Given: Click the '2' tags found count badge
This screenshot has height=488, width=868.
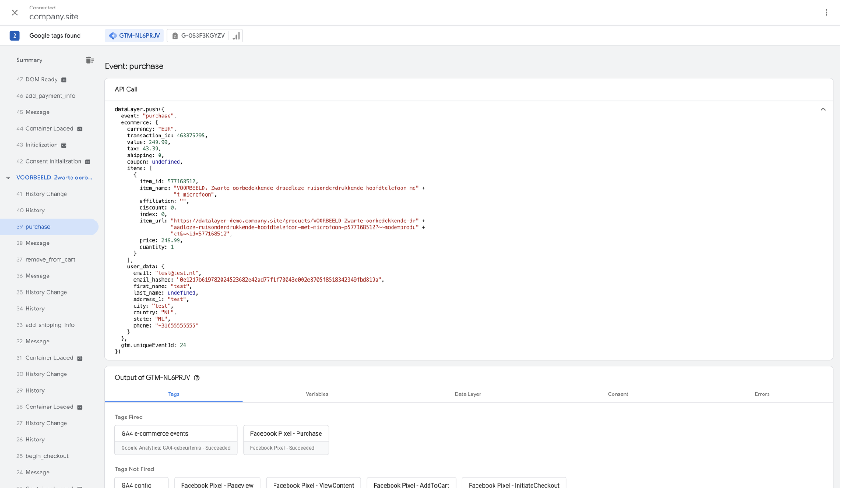Looking at the screenshot, I should [15, 36].
